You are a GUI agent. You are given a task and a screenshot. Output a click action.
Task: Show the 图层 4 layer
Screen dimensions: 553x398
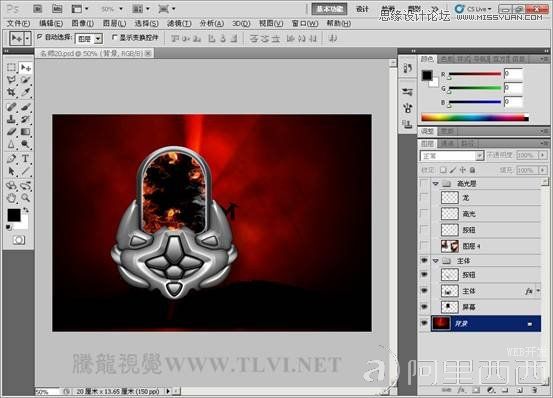click(x=424, y=246)
